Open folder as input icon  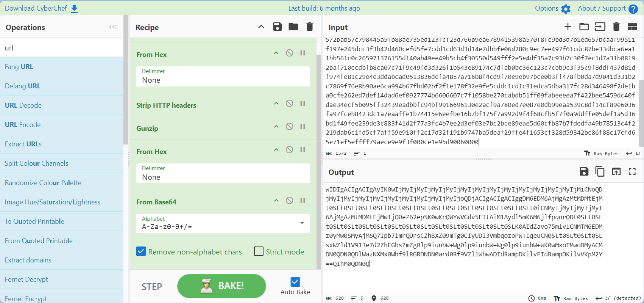tap(584, 27)
